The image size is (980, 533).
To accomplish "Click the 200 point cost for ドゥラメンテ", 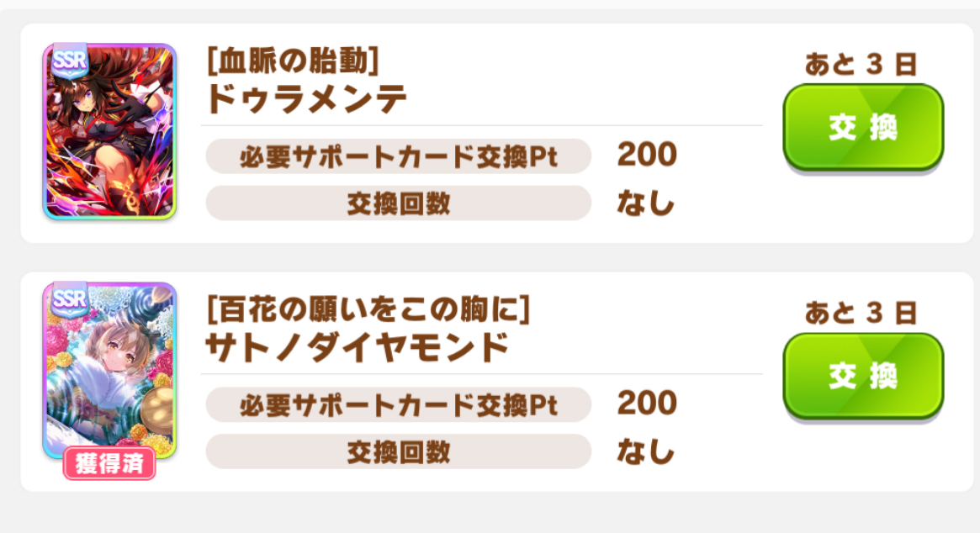I will (647, 155).
